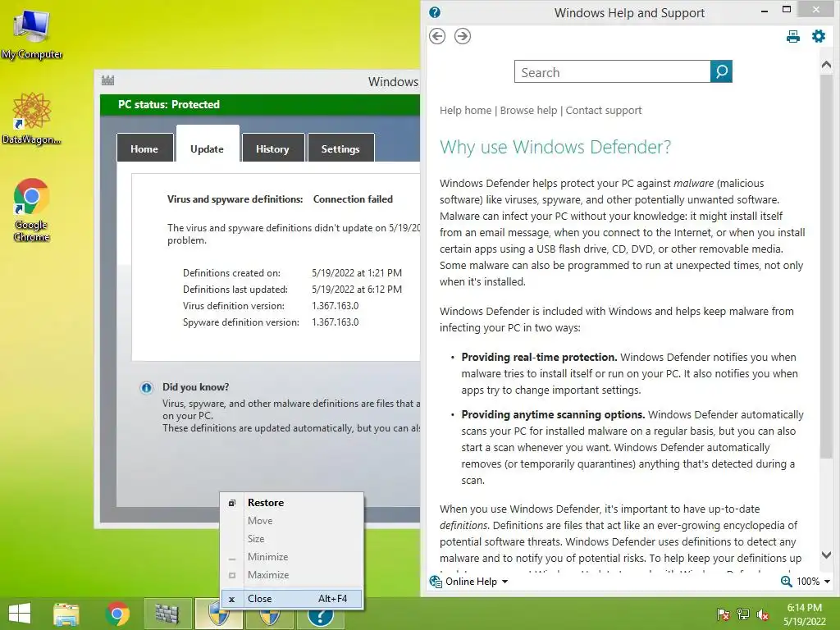Screen dimensions: 840x630
Task: Click the shield taskbar button beside the Help button
Action: pos(269,616)
